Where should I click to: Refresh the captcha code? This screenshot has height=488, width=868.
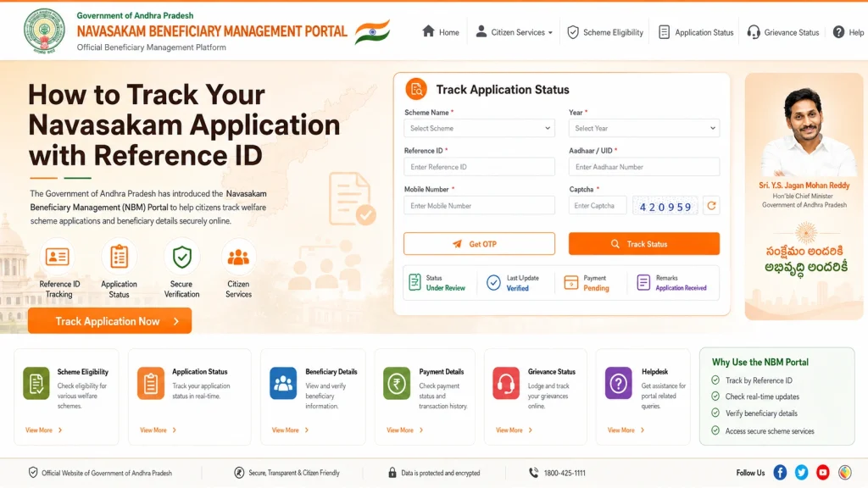click(x=711, y=206)
